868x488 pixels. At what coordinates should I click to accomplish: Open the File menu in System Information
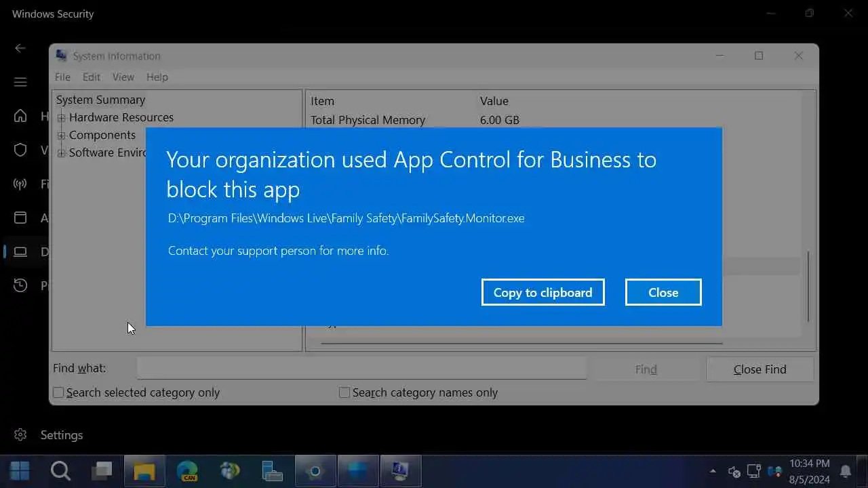coord(62,77)
